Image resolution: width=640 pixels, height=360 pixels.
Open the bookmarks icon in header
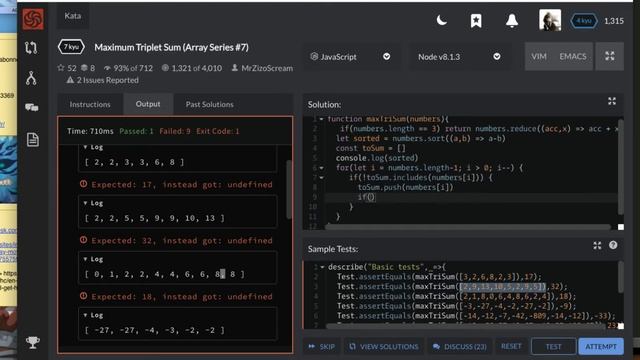(x=476, y=20)
